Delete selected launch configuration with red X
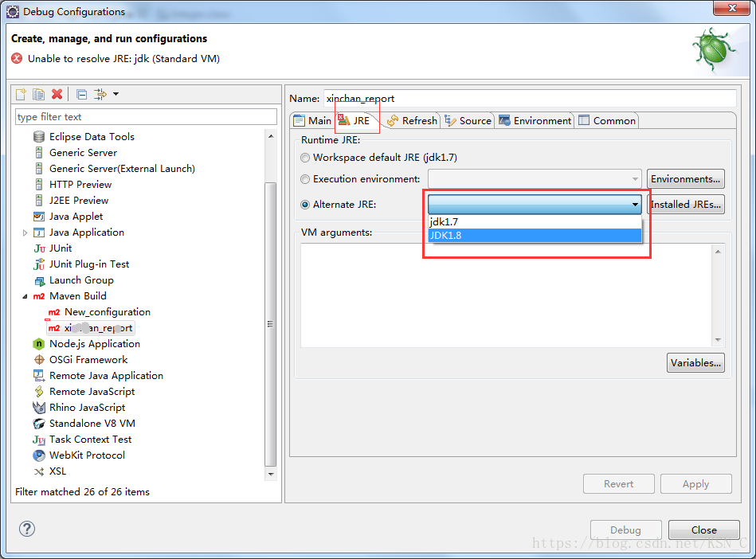 point(57,94)
